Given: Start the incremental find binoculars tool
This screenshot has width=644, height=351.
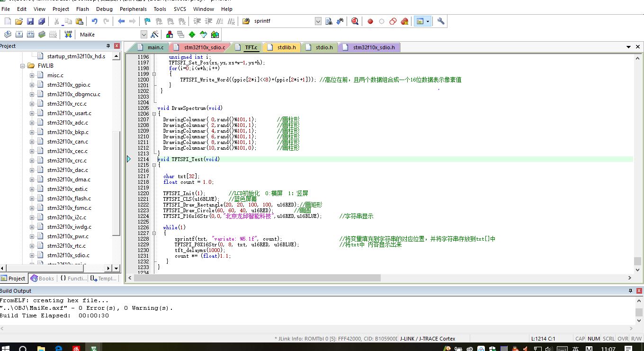Looking at the screenshot, I should [x=340, y=21].
